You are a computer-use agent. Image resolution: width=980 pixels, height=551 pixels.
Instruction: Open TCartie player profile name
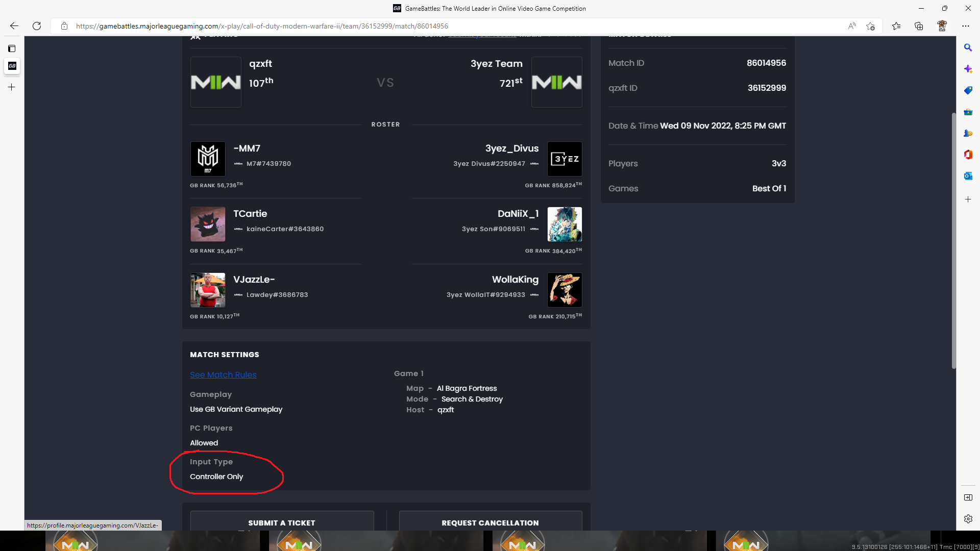click(x=250, y=214)
